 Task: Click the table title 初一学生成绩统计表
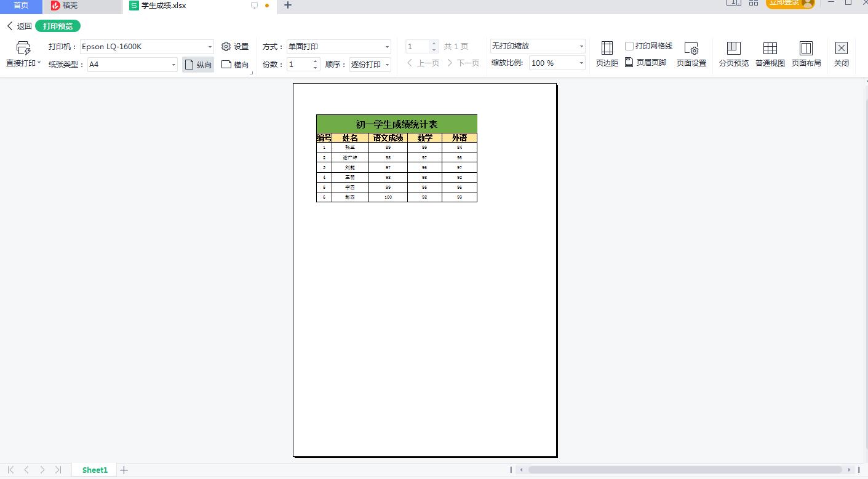coord(397,124)
